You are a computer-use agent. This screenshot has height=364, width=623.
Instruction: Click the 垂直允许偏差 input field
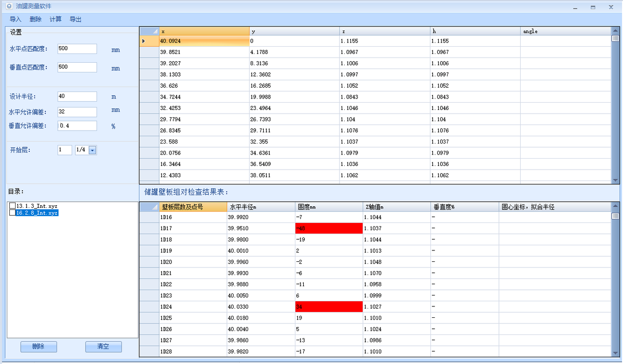pyautogui.click(x=77, y=125)
